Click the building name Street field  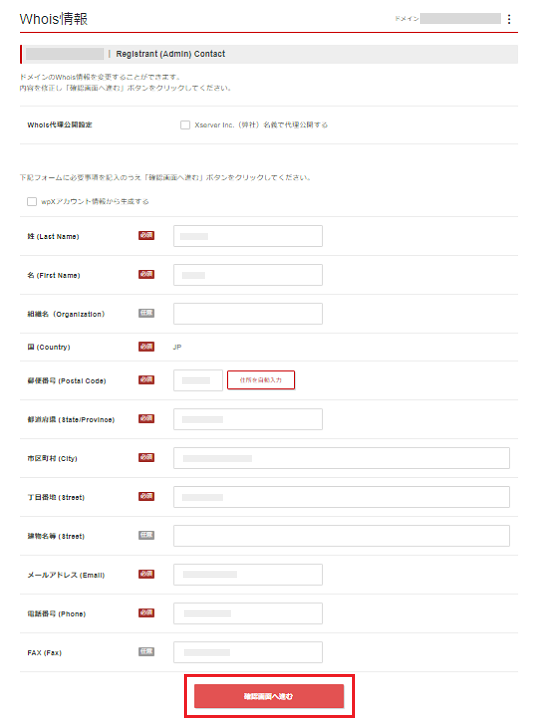[342, 536]
